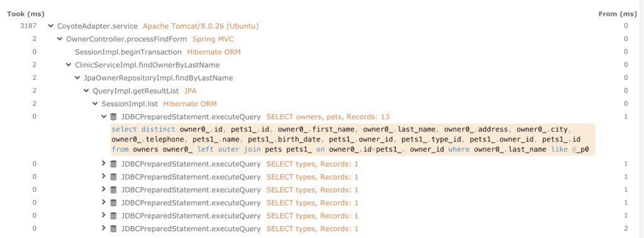The image size is (644, 238).
Task: Click the 'Took (ms)' column header
Action: point(26,14)
